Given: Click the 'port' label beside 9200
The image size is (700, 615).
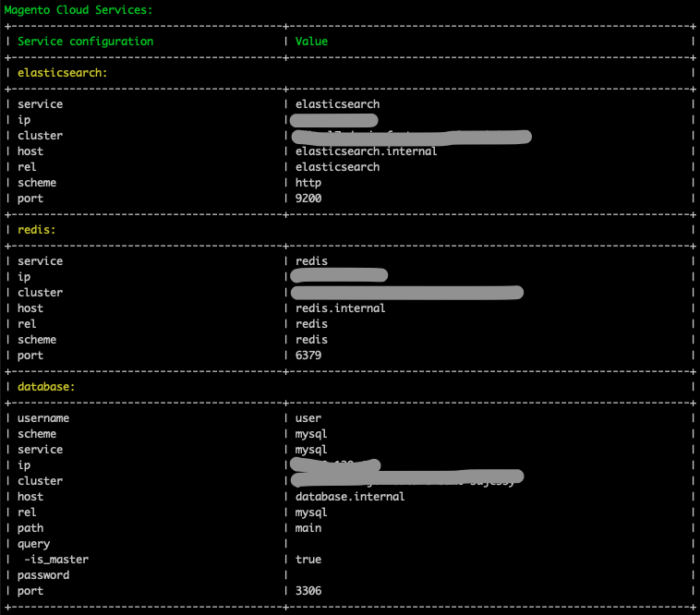Looking at the screenshot, I should 30,199.
